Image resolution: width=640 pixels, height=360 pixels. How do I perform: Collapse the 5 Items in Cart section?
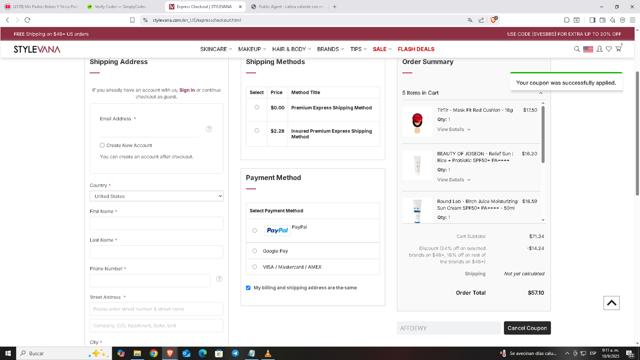pos(540,93)
